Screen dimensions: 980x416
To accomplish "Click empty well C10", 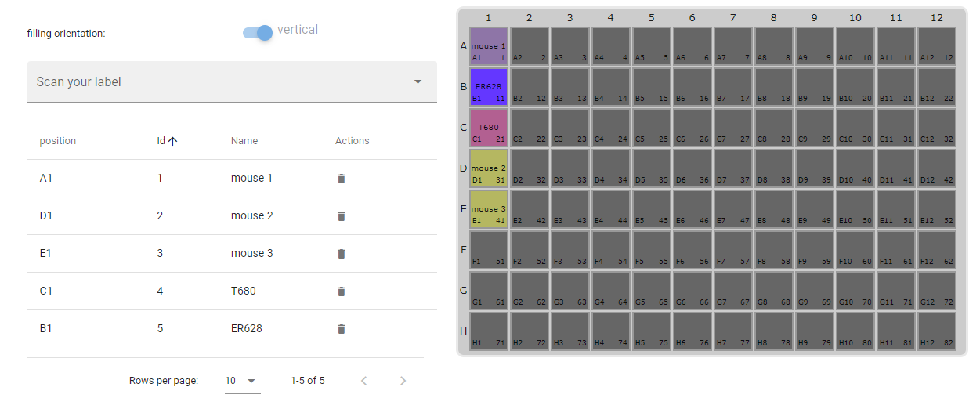I will 855,127.
